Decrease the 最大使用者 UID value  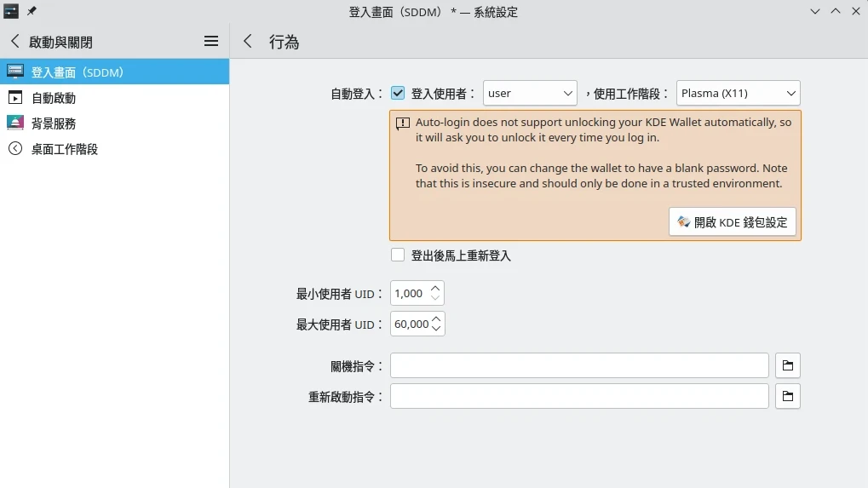coord(436,329)
